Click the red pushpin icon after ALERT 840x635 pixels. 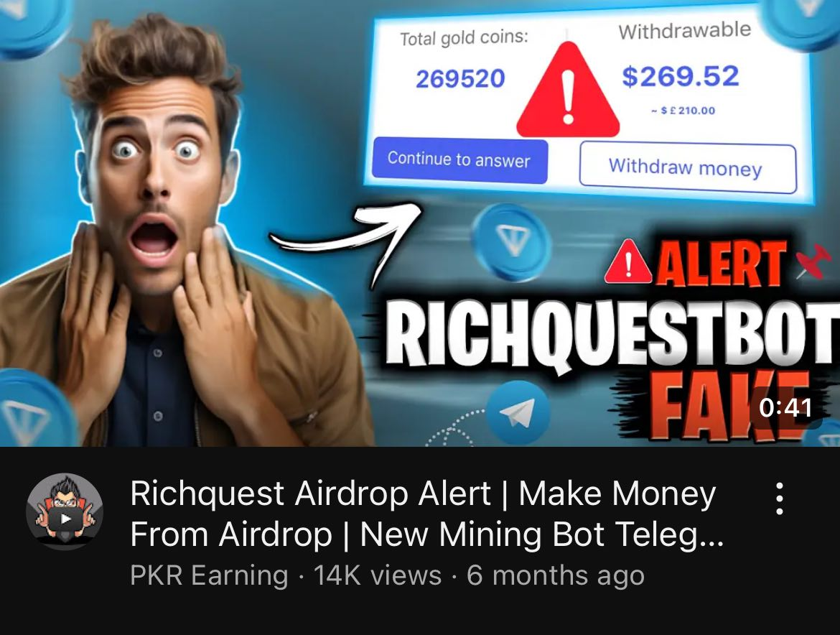click(813, 260)
